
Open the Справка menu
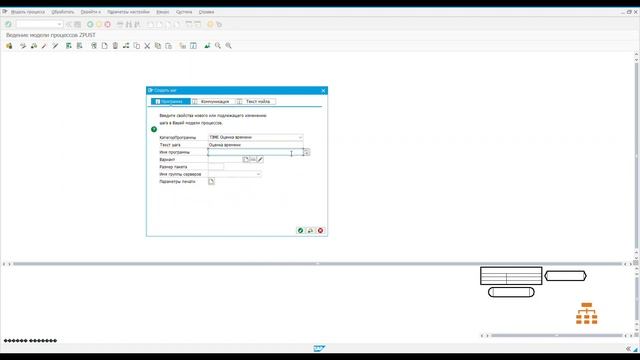tap(207, 12)
